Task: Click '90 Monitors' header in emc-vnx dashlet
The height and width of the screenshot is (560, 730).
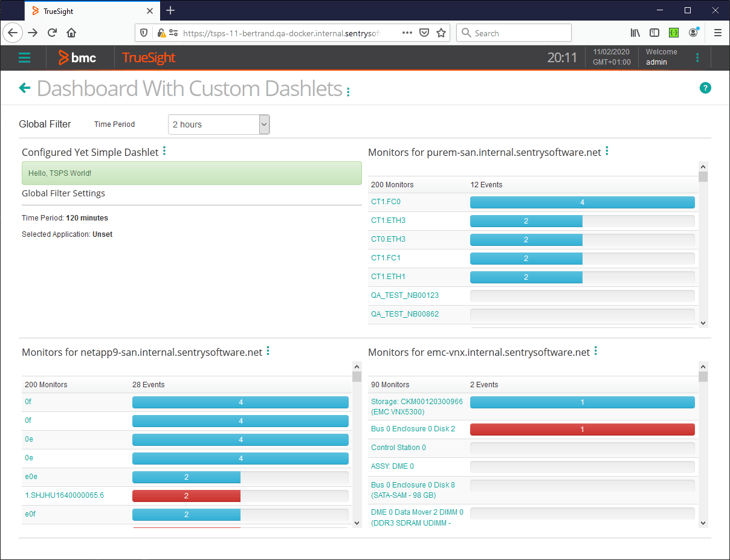Action: pyautogui.click(x=390, y=385)
